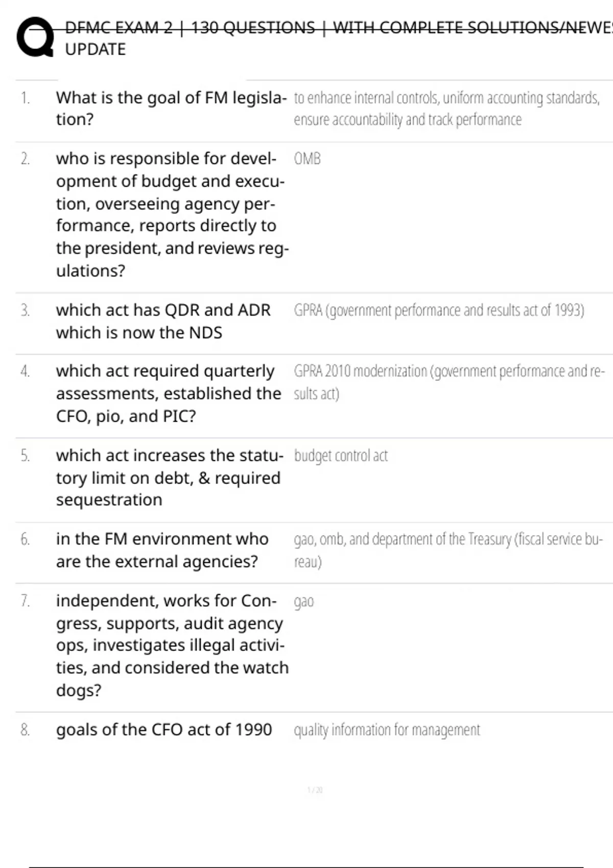Select question 2 about budget development responsibility
The width and height of the screenshot is (613, 868).
coord(173,214)
